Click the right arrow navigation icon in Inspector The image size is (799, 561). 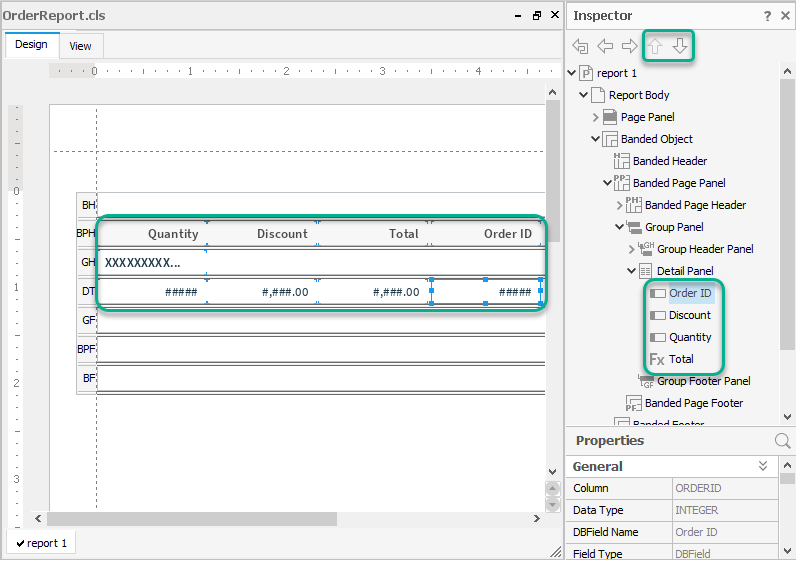pos(630,46)
